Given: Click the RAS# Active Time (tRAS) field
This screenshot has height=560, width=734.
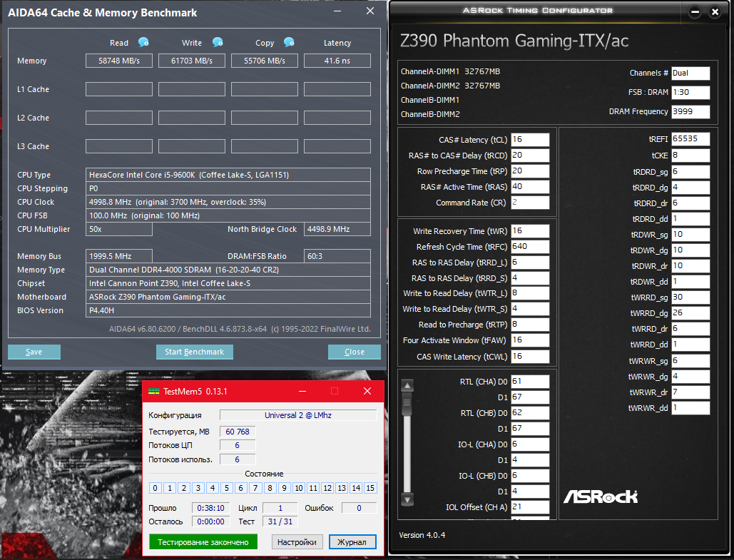Looking at the screenshot, I should (x=530, y=187).
